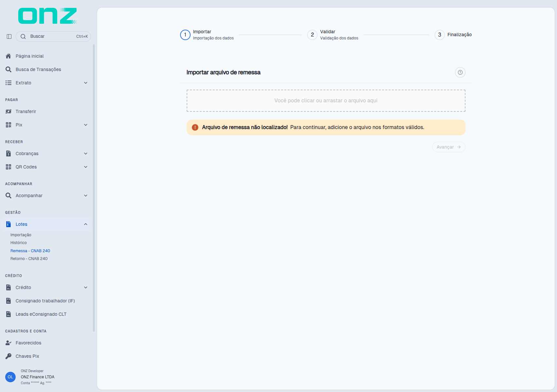Expand the Crédito chevron
Image resolution: width=557 pixels, height=392 pixels.
tap(86, 287)
